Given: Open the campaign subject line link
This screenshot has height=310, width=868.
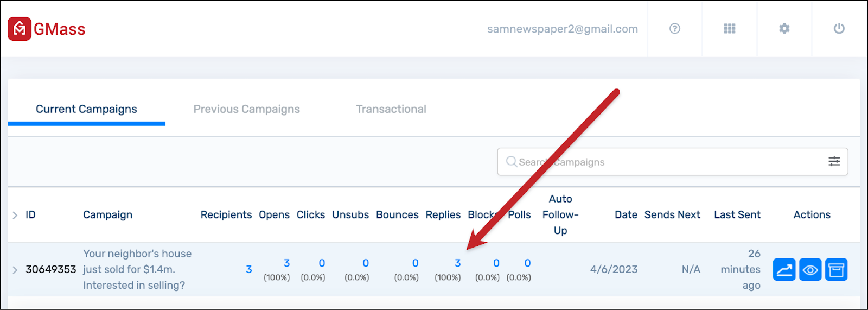Looking at the screenshot, I should [x=137, y=269].
